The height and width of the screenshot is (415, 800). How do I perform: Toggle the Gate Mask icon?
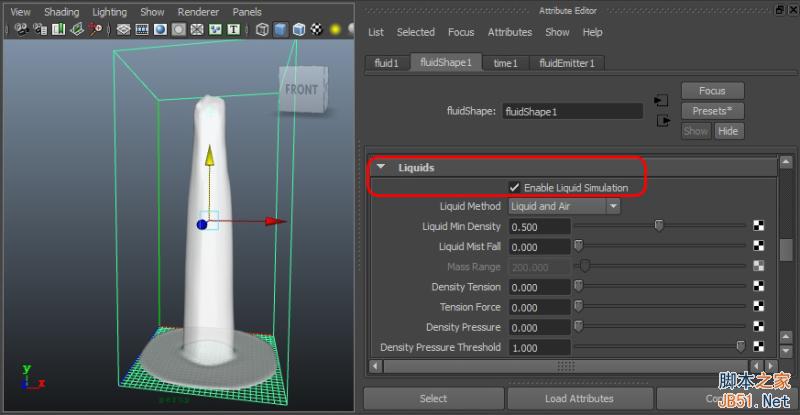179,30
